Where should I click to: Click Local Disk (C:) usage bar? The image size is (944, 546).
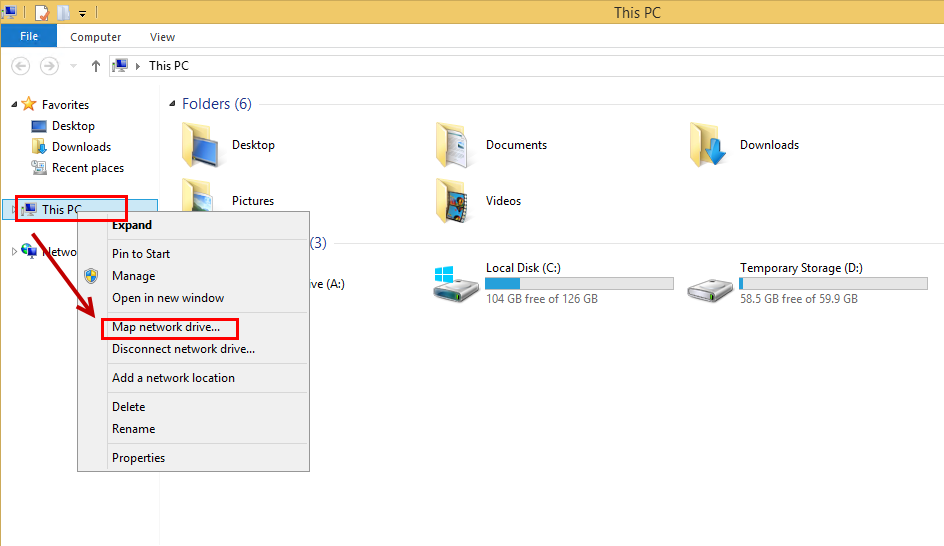point(579,284)
